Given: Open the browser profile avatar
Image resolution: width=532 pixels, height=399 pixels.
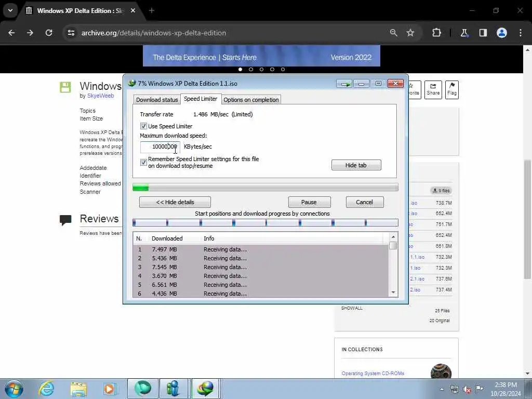Looking at the screenshot, I should 502,33.
